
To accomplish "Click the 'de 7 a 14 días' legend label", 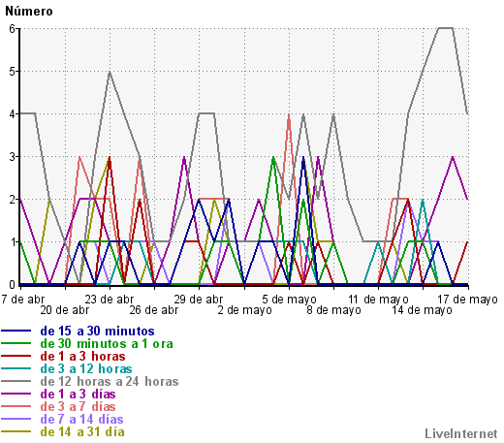I will coord(81,420).
